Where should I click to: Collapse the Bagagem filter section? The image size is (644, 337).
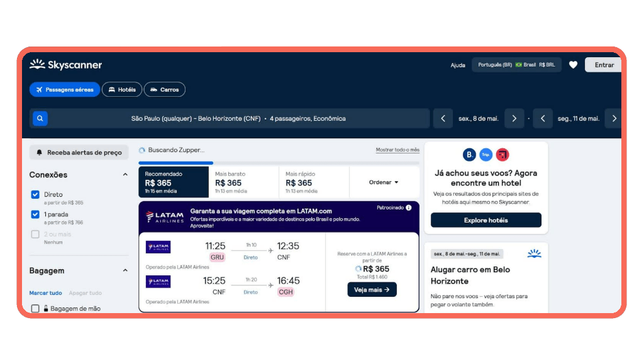point(125,270)
